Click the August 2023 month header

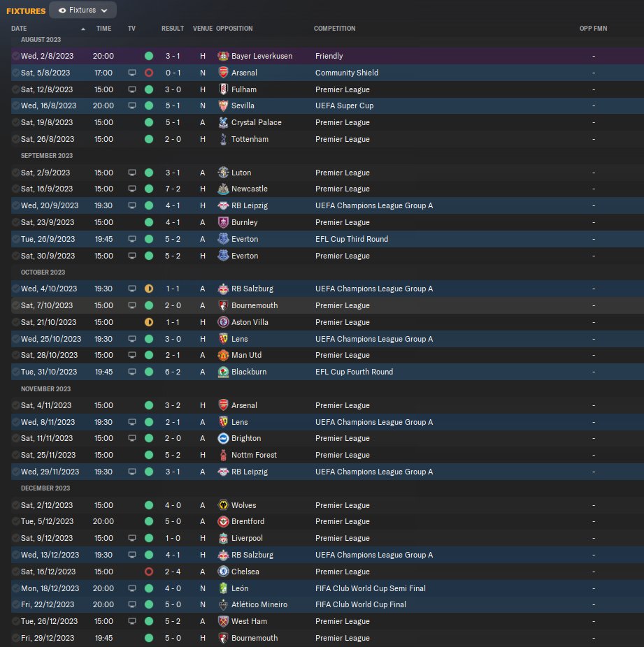point(41,40)
